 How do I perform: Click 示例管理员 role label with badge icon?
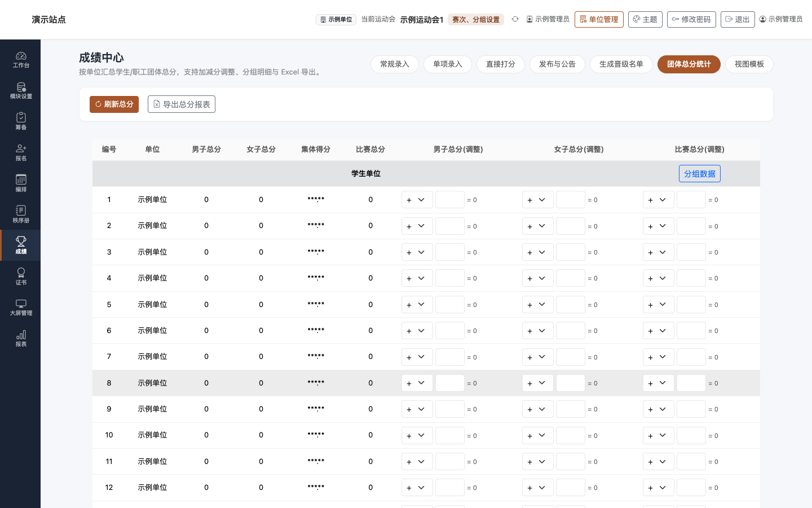click(x=548, y=19)
